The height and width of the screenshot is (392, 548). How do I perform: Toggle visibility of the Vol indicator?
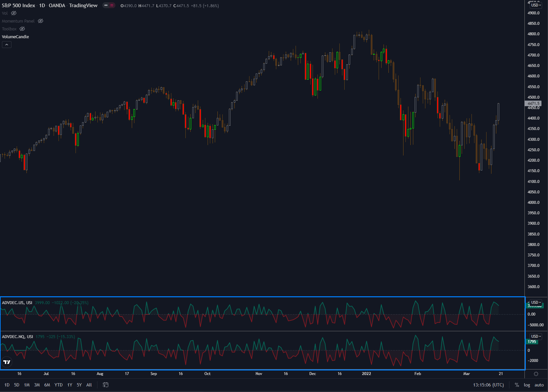(13, 13)
